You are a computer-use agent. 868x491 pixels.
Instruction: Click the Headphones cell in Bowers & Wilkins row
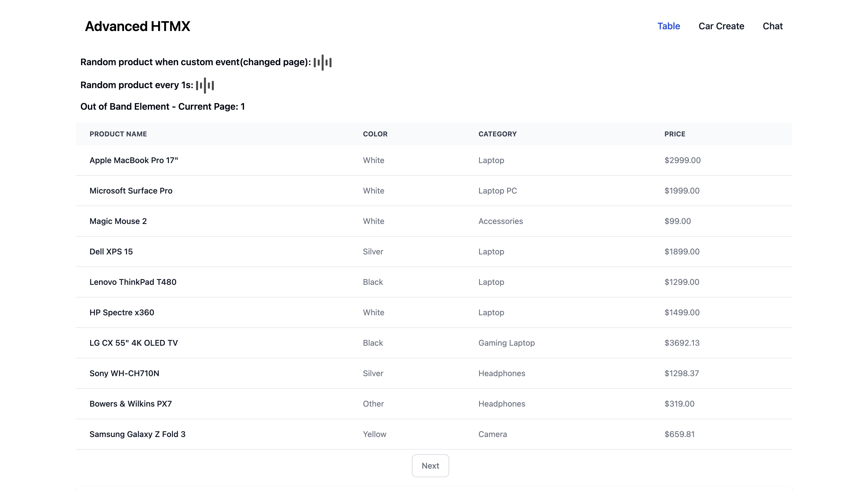point(501,404)
